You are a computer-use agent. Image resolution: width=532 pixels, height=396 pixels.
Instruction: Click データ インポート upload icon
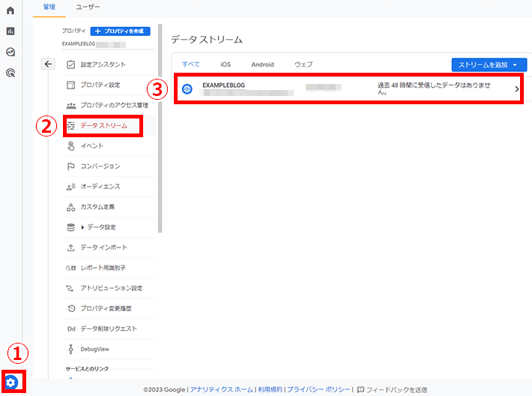[71, 247]
